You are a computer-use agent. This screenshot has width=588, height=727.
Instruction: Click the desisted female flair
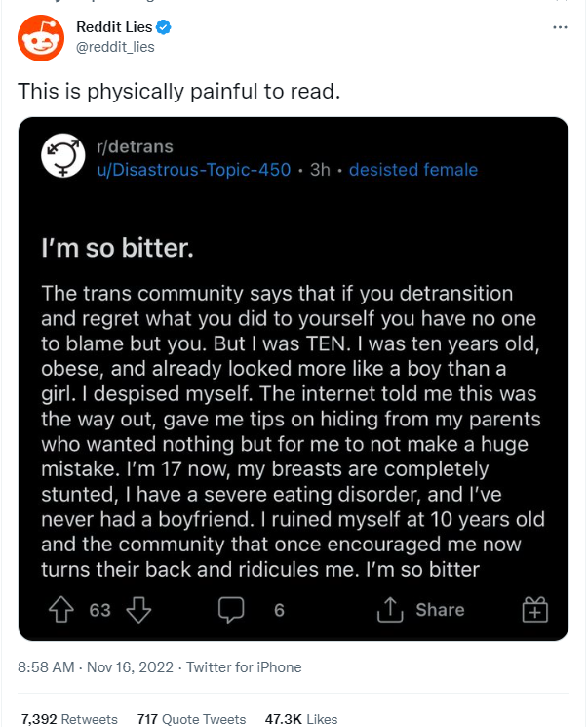[x=412, y=170]
